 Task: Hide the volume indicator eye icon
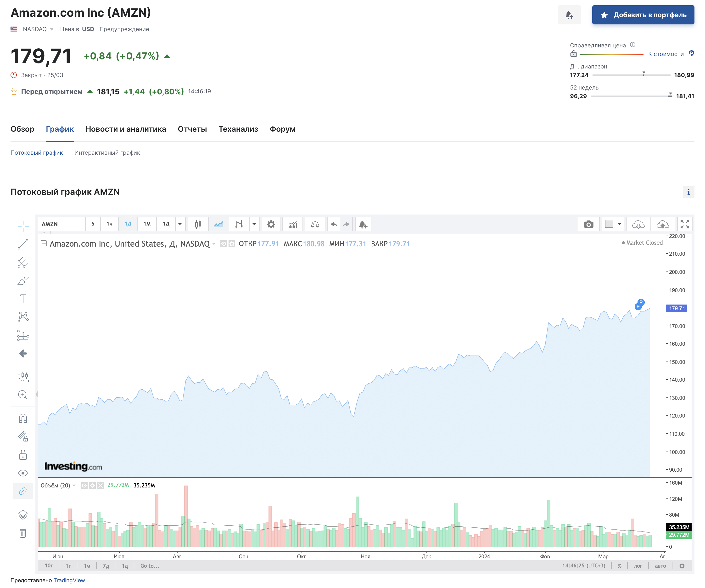[84, 485]
